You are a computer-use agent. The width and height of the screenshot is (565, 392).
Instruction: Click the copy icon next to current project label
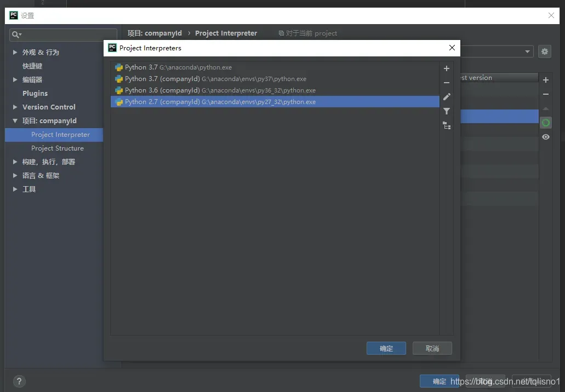(x=281, y=33)
